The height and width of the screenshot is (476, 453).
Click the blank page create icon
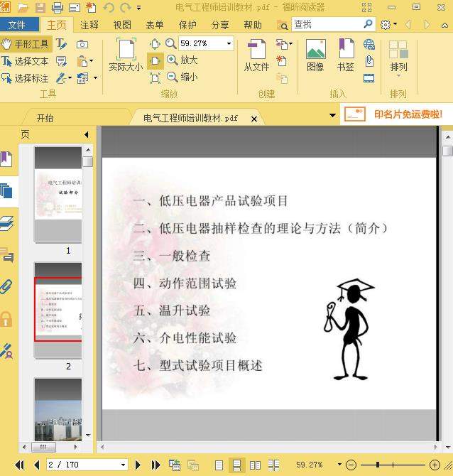coord(282,61)
